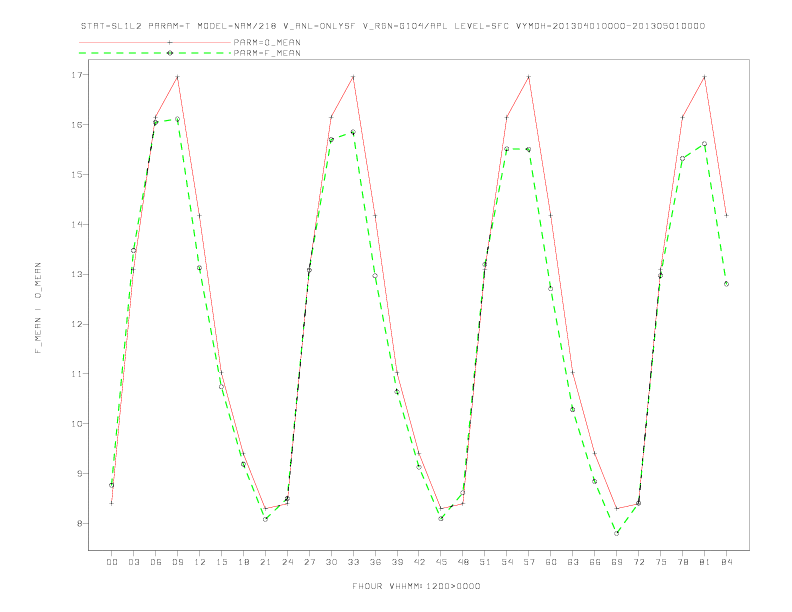Click the x-axis tick label 63
This screenshot has height=612, width=792.
click(573, 562)
